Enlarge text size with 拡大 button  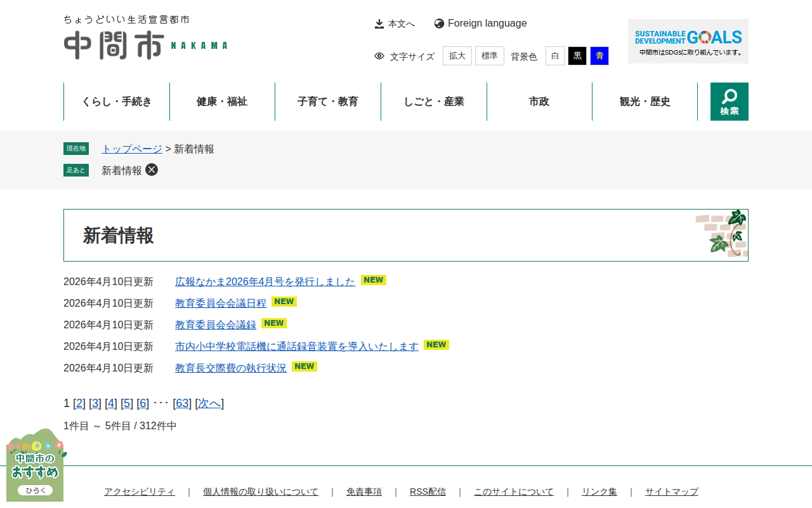point(457,56)
